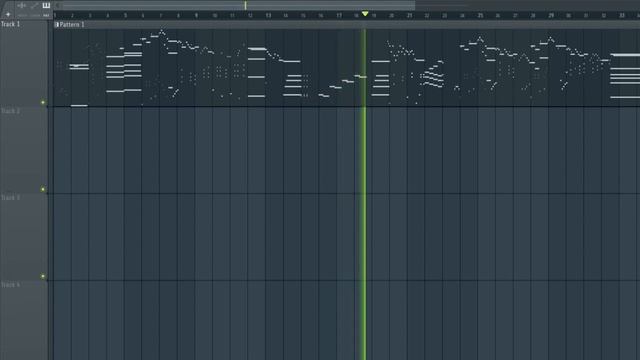Click bar 29 on the timeline ruler
The image size is (640, 360).
click(x=551, y=16)
